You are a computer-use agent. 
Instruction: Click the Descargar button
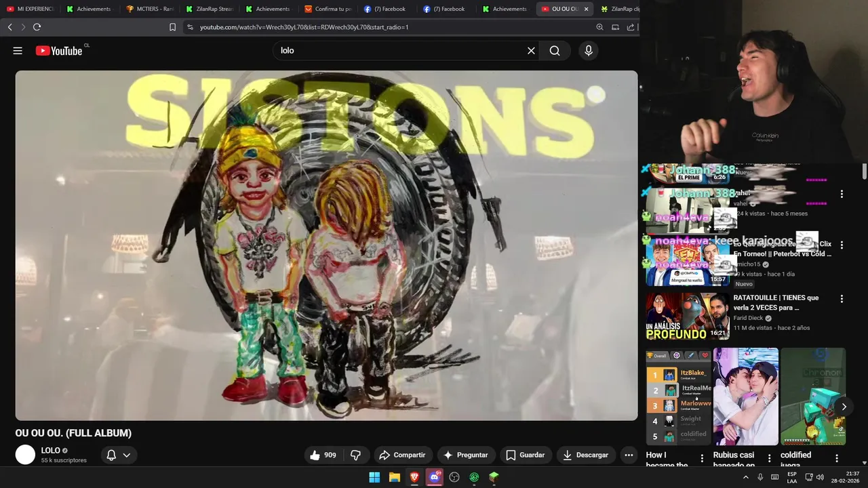[585, 455]
